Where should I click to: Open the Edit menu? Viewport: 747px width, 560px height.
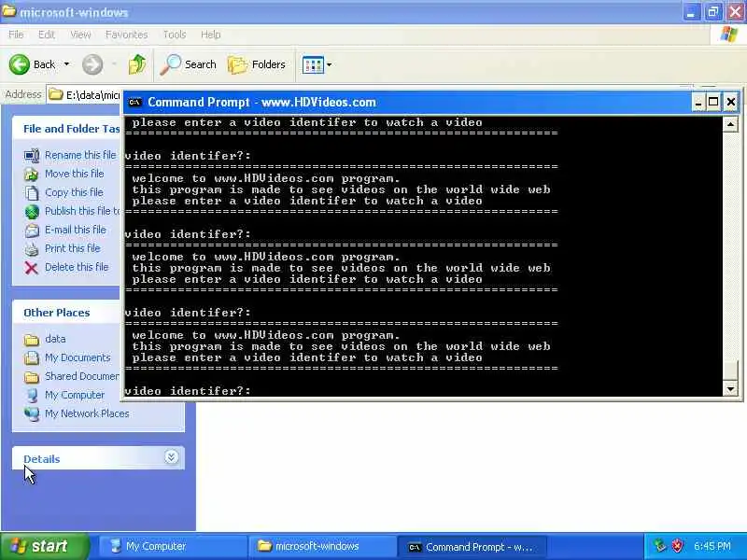tap(46, 35)
